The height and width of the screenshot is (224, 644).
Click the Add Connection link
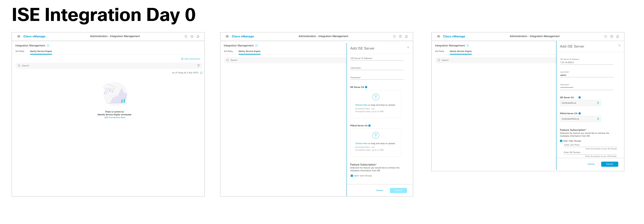point(192,59)
